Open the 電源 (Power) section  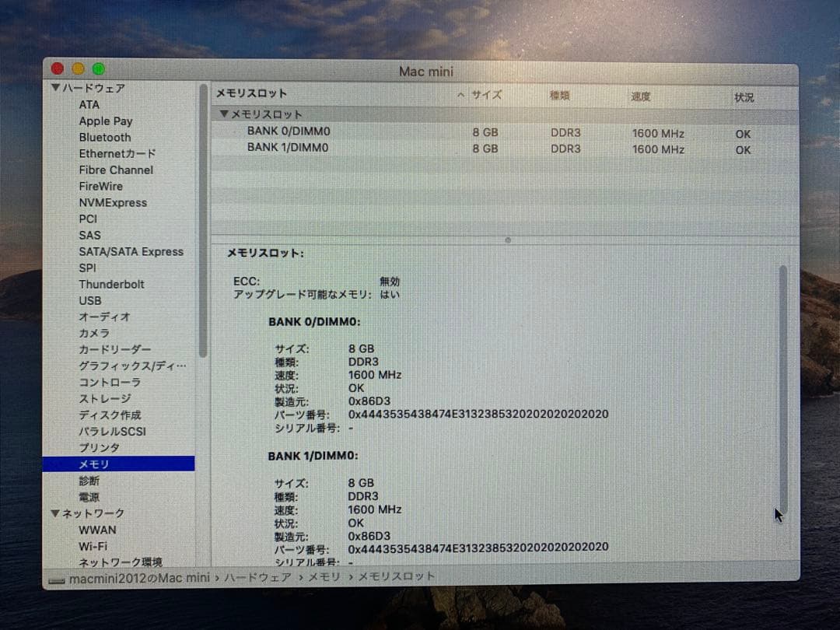click(91, 496)
